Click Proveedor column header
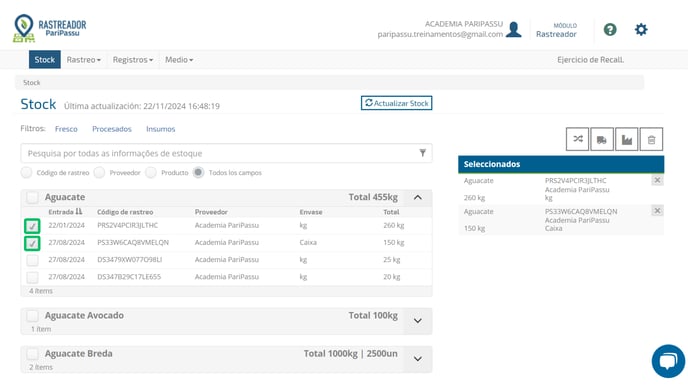688x387 pixels. tap(211, 212)
